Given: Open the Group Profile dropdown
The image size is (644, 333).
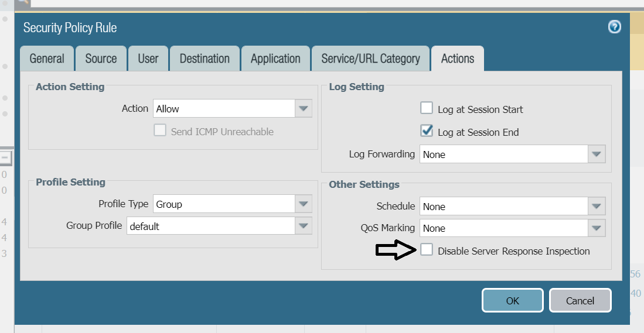Looking at the screenshot, I should [x=303, y=226].
